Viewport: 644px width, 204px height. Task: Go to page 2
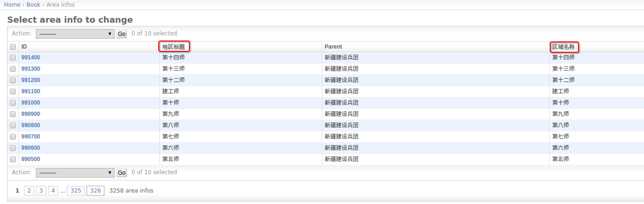[29, 191]
